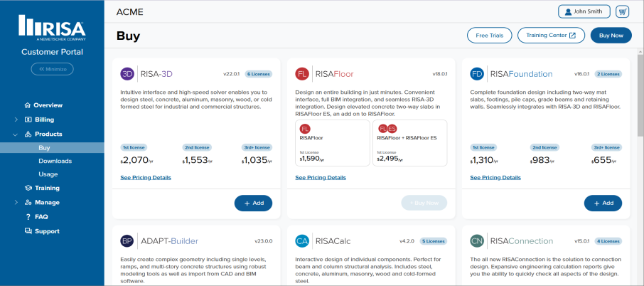Click the 5 Licenses badge on RISACalc
The image size is (644, 286).
[434, 241]
